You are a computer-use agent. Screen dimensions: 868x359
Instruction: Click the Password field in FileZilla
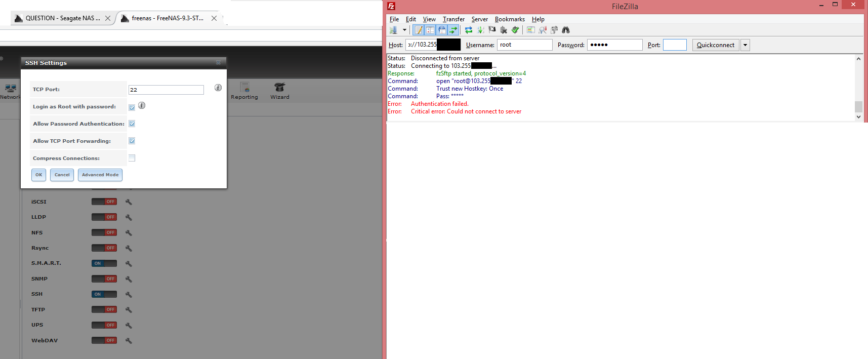[x=614, y=45]
